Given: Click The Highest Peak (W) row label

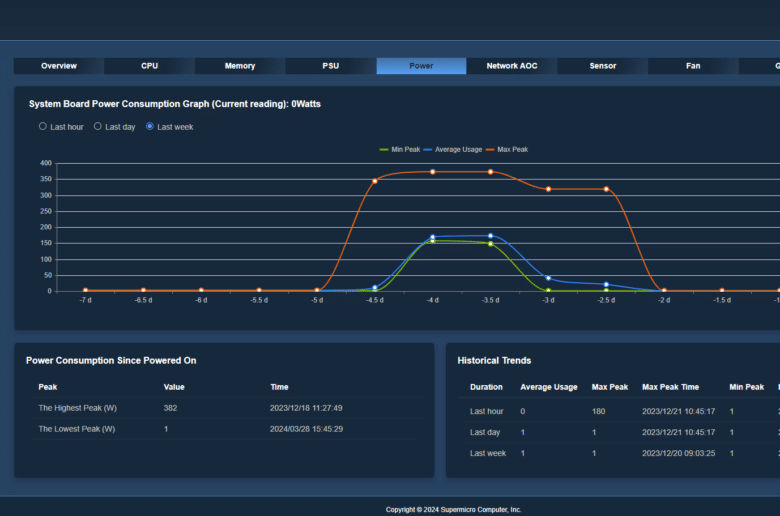Looking at the screenshot, I should tap(78, 408).
